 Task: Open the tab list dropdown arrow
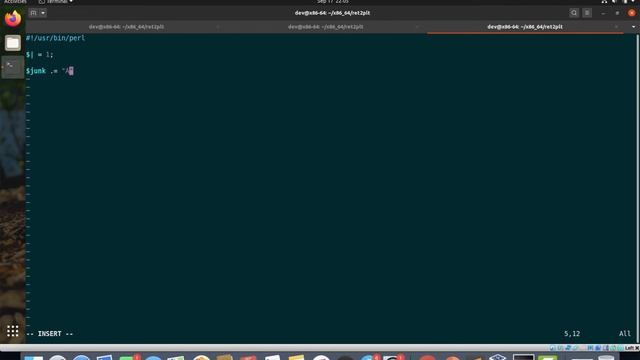click(x=633, y=27)
